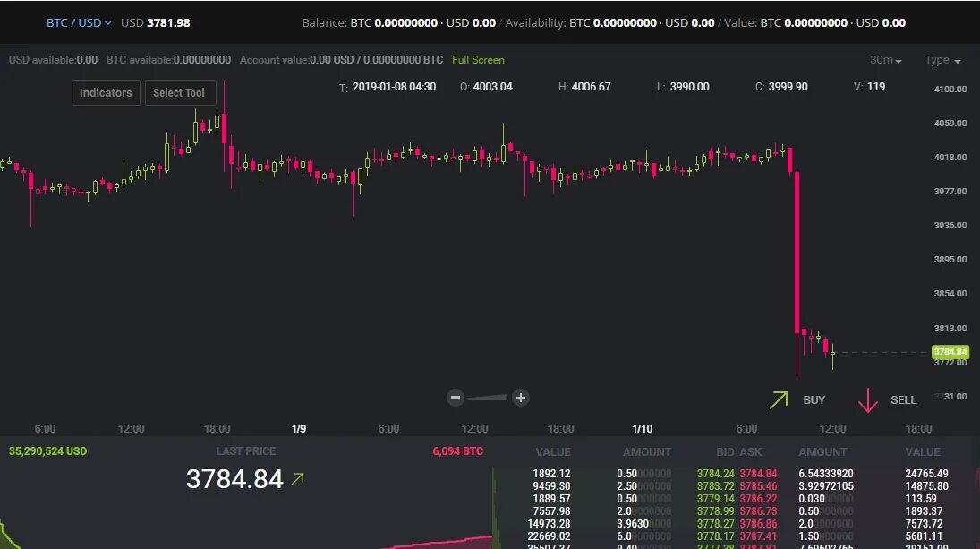
Task: Click the last price up-arrow icon
Action: [297, 479]
